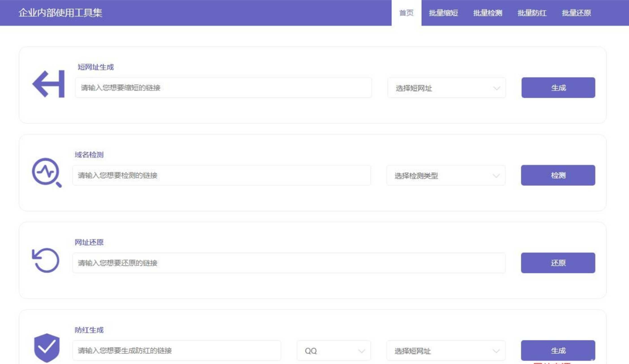The image size is (629, 364).
Task: Focus the 请输入您想要还原的链接 input field
Action: (x=289, y=263)
